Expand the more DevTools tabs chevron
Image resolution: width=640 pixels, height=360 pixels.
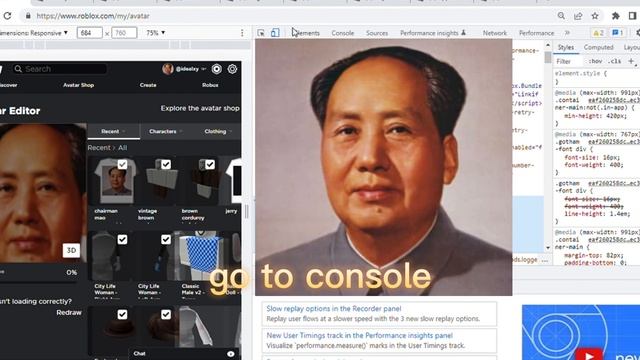(x=567, y=33)
